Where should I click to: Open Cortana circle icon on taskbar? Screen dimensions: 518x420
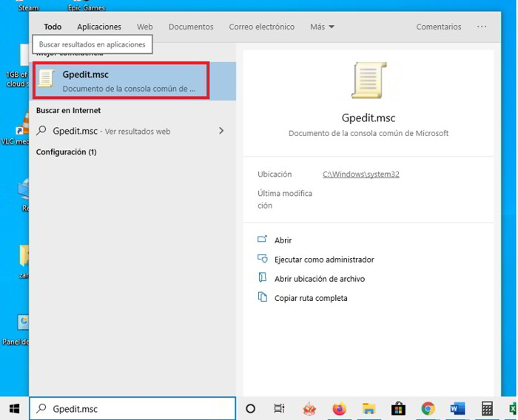pos(250,408)
